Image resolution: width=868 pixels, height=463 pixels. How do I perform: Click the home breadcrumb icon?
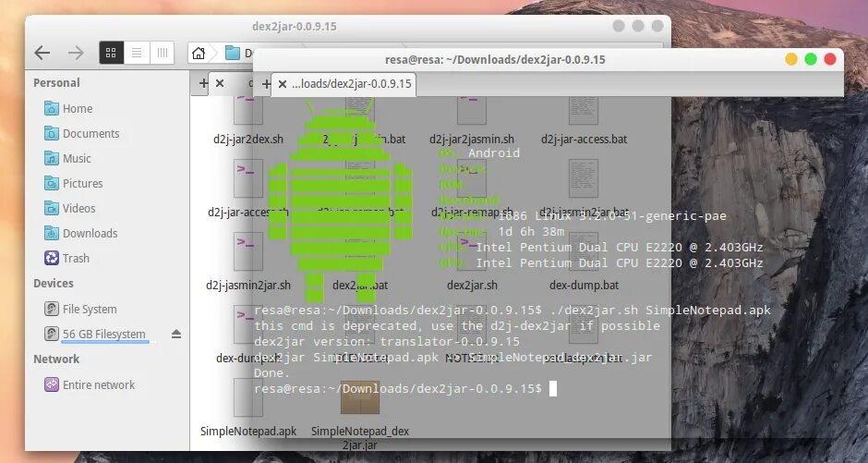[199, 54]
